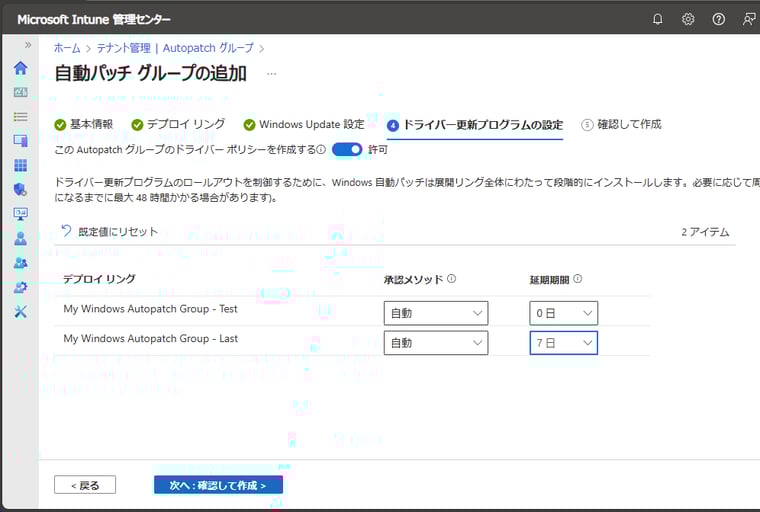
Task: Switch to the 確認して作成 step tab
Action: tap(621, 125)
